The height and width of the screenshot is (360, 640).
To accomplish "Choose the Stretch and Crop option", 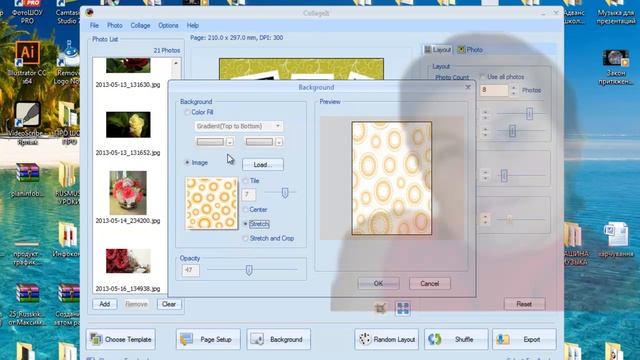I will pyautogui.click(x=245, y=238).
